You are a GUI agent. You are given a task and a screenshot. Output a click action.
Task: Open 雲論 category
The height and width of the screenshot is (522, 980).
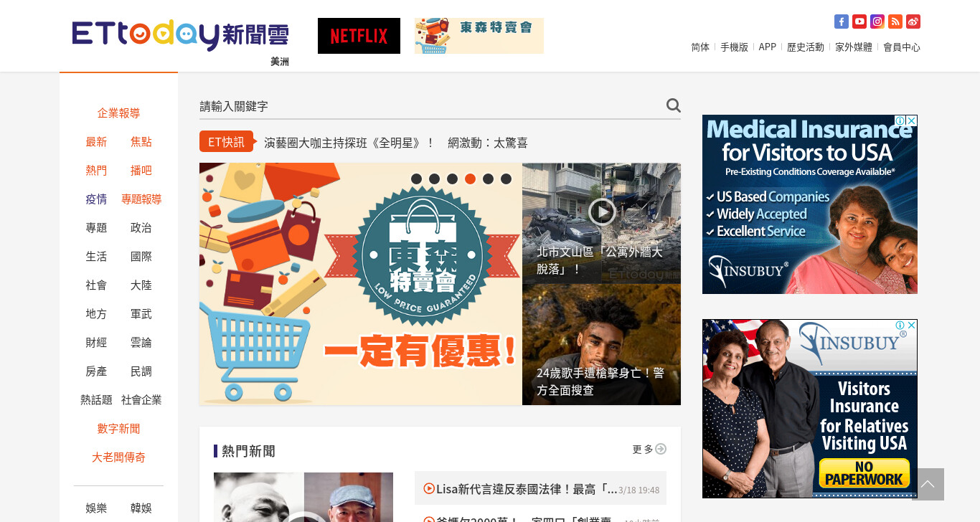click(141, 343)
